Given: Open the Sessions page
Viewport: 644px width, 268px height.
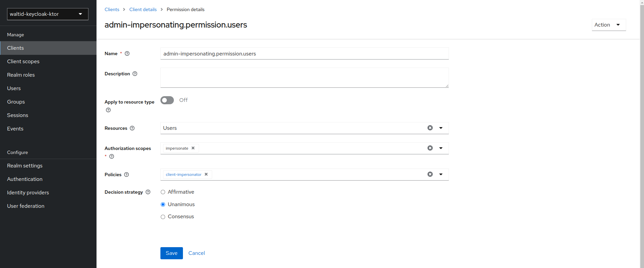Looking at the screenshot, I should click(x=48, y=115).
